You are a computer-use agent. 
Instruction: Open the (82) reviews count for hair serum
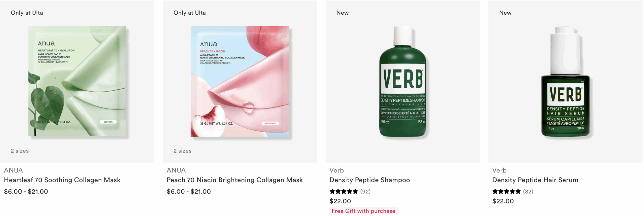[528, 192]
